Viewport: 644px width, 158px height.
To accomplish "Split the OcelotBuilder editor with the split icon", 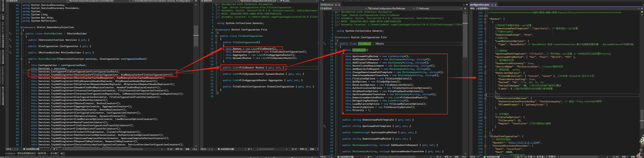I will (196, 1).
